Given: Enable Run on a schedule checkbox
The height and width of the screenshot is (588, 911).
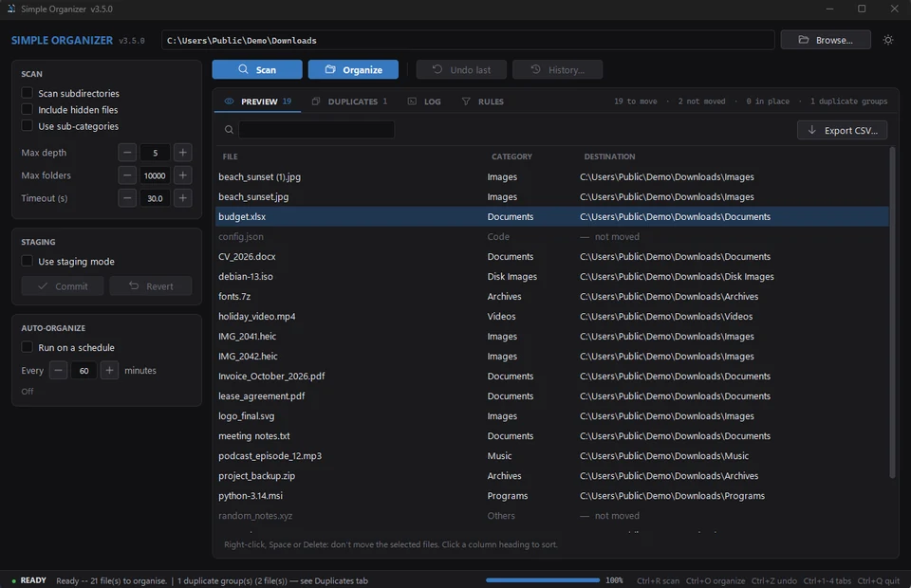Looking at the screenshot, I should coord(27,347).
